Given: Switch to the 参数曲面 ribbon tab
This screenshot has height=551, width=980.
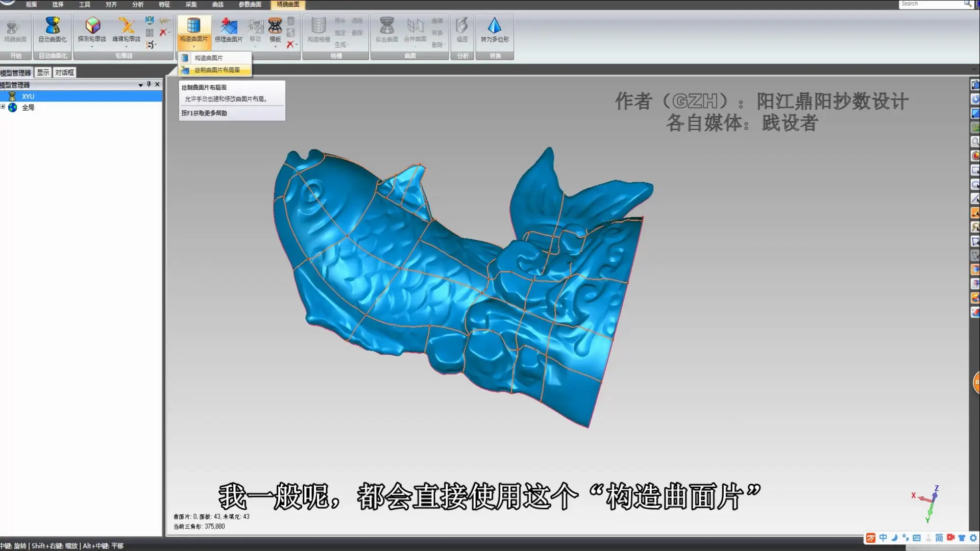Looking at the screenshot, I should pyautogui.click(x=250, y=4).
